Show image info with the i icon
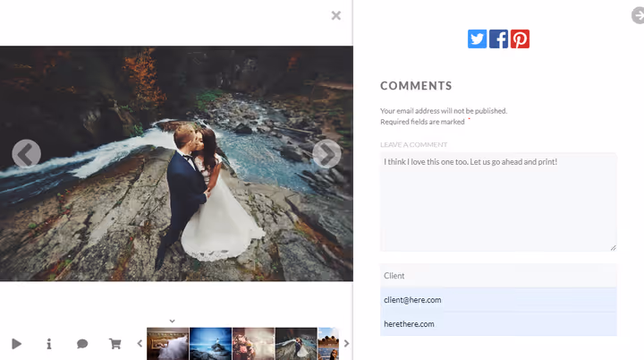644x360 pixels. click(x=49, y=344)
